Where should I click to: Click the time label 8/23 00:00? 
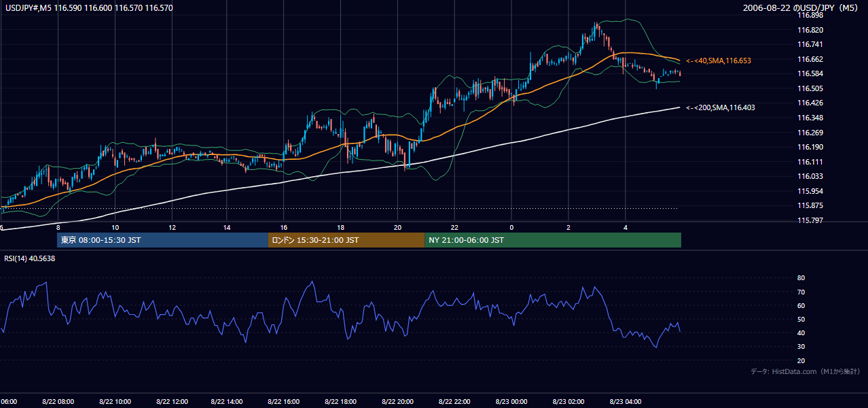511,401
